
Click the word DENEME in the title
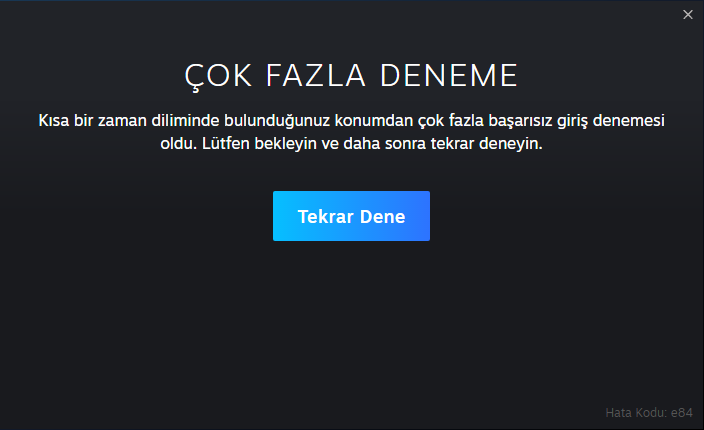point(449,75)
